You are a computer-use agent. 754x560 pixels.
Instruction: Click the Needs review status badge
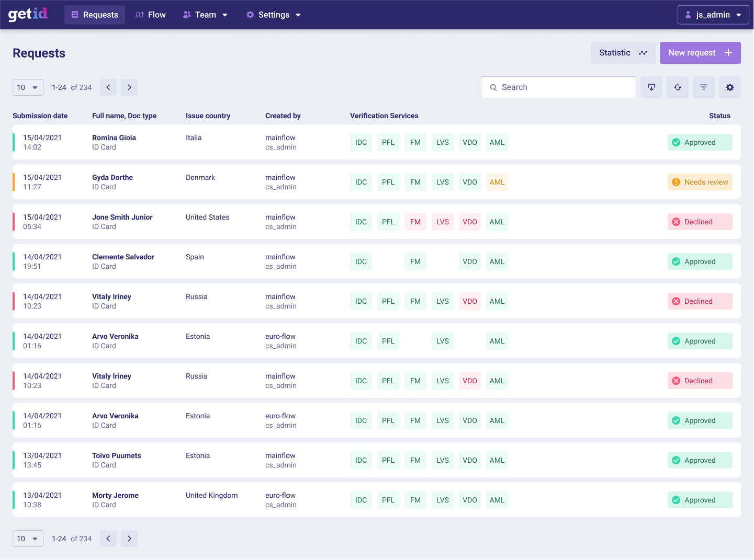click(700, 182)
